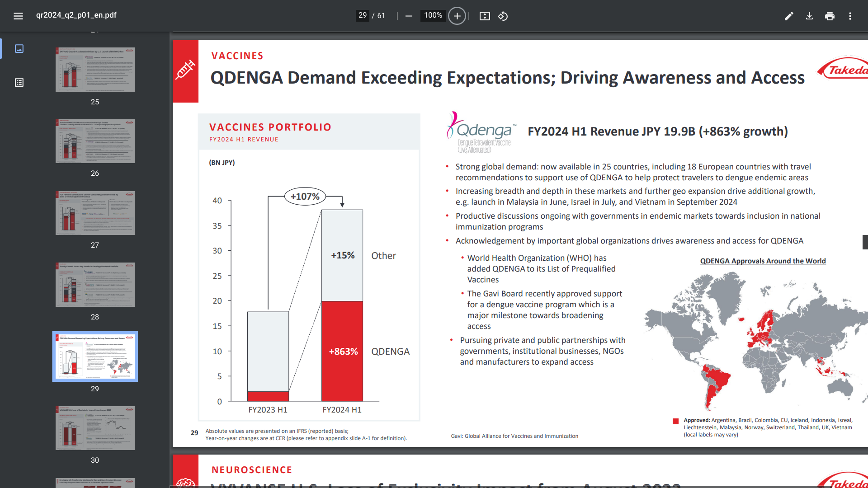Open page 26 thumbnail
This screenshot has width=868, height=488.
[95, 141]
